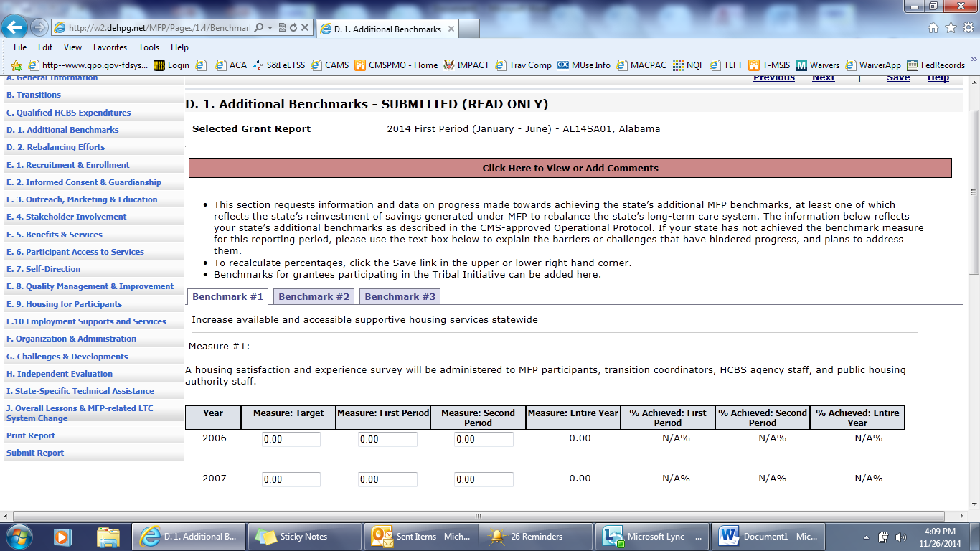Open the FedRecords favorite

[x=936, y=65]
